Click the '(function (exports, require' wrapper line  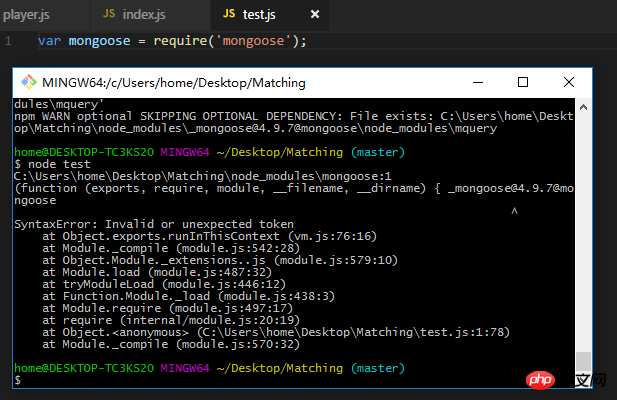pyautogui.click(x=294, y=188)
